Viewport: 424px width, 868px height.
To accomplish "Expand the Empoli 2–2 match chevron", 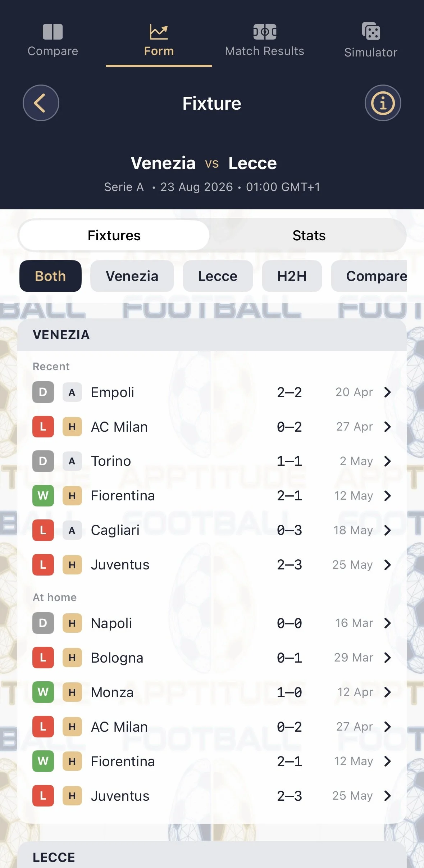I will (x=387, y=392).
